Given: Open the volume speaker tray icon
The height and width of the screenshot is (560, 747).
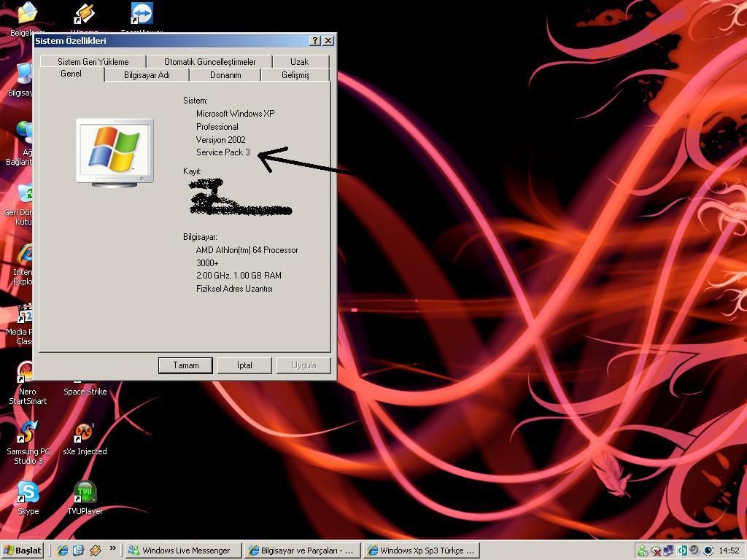Looking at the screenshot, I should point(694,551).
